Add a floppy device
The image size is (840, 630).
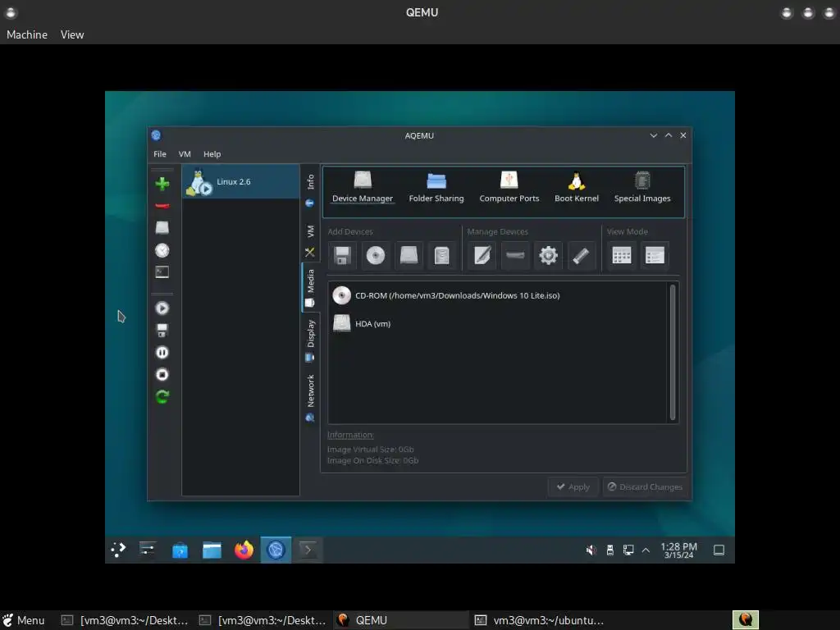tap(342, 255)
